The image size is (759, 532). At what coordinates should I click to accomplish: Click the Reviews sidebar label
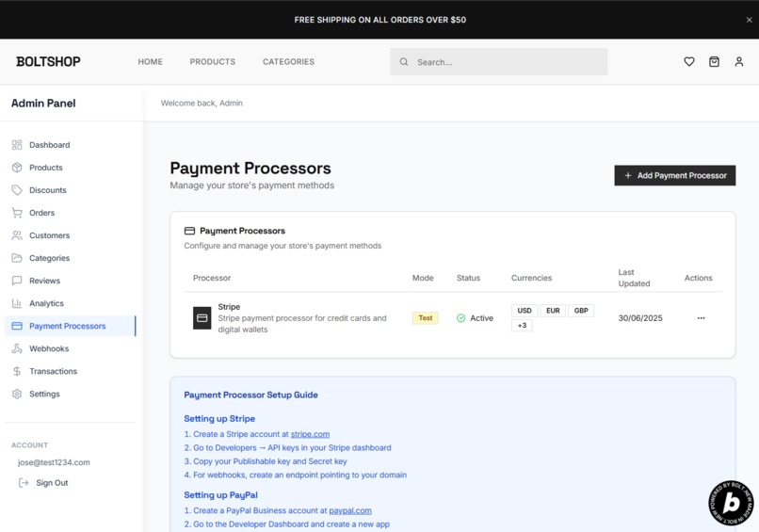click(x=44, y=281)
